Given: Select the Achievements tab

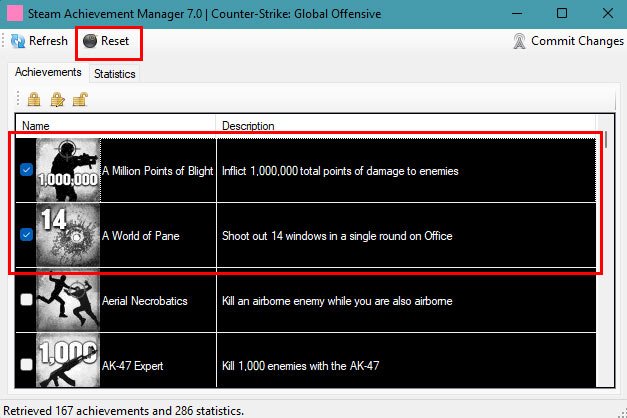Looking at the screenshot, I should [x=48, y=72].
